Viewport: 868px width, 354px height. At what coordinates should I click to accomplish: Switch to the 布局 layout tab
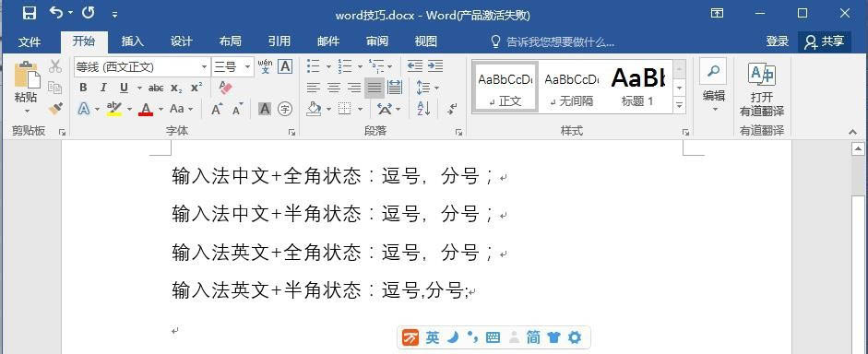point(231,41)
